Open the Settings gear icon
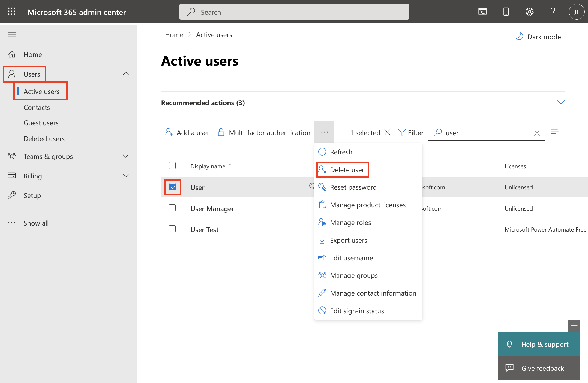 coord(529,12)
